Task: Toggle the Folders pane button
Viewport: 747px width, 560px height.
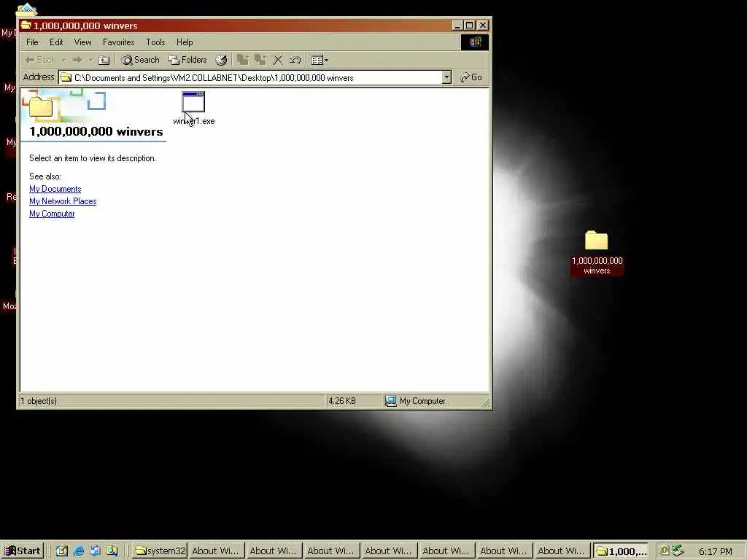Action: point(187,60)
